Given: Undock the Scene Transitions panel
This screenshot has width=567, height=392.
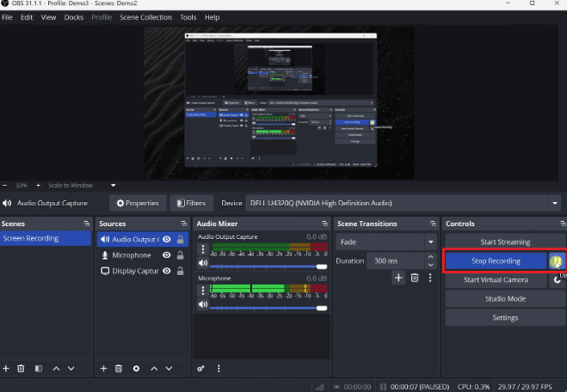Looking at the screenshot, I should pos(433,224).
